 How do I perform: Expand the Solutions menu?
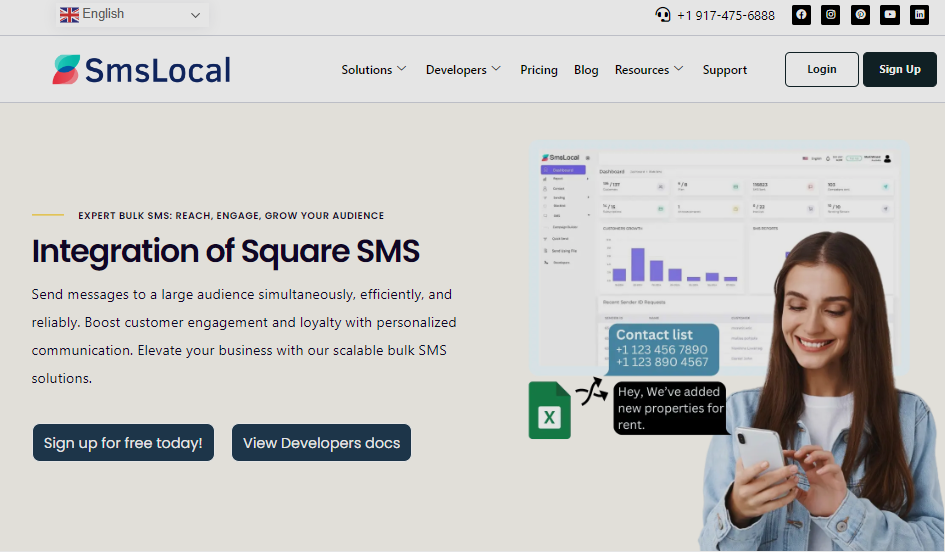374,70
